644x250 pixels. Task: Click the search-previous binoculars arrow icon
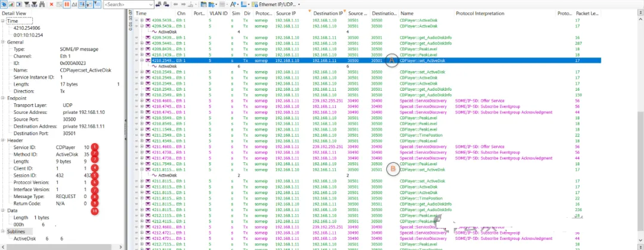tap(158, 4)
